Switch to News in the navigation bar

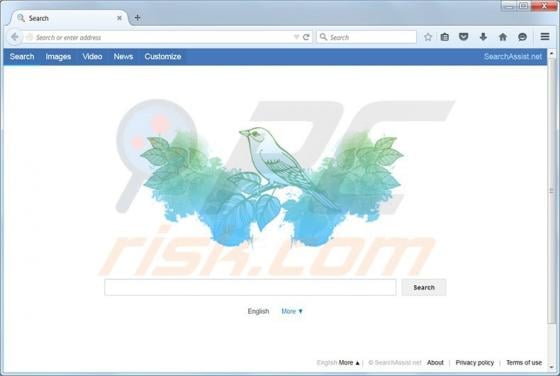[x=123, y=56]
